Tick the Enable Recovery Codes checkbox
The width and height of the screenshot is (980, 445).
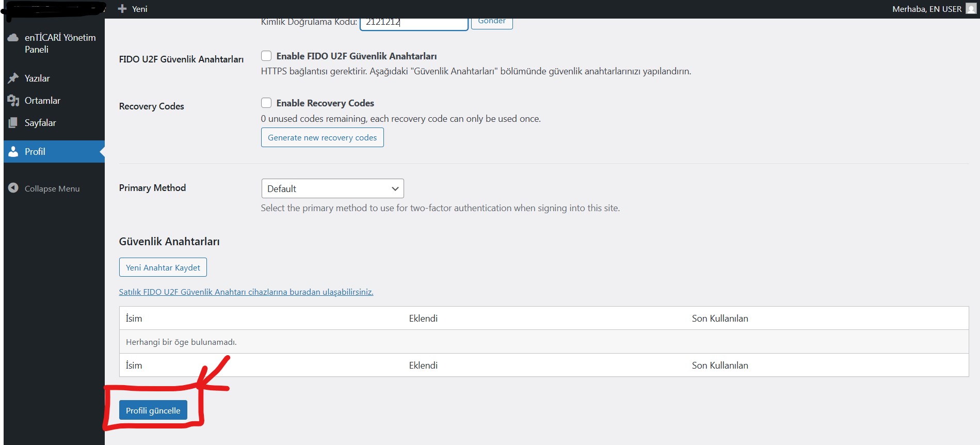[x=266, y=103]
